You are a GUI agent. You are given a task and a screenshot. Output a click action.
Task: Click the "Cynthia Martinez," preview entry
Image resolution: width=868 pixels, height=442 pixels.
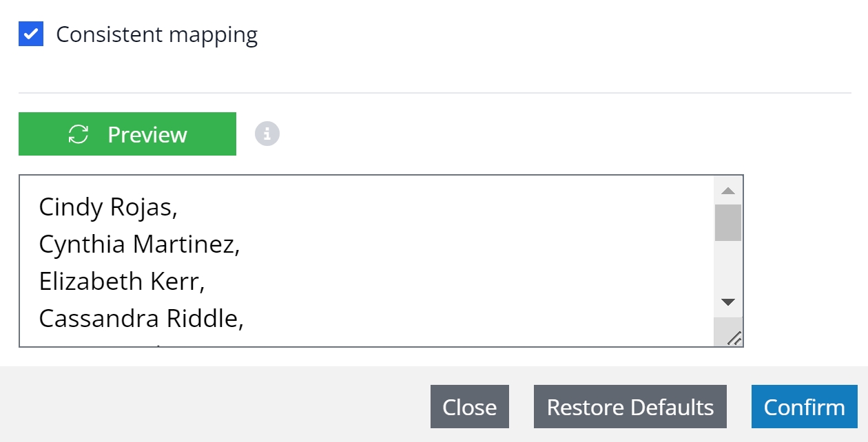point(139,244)
